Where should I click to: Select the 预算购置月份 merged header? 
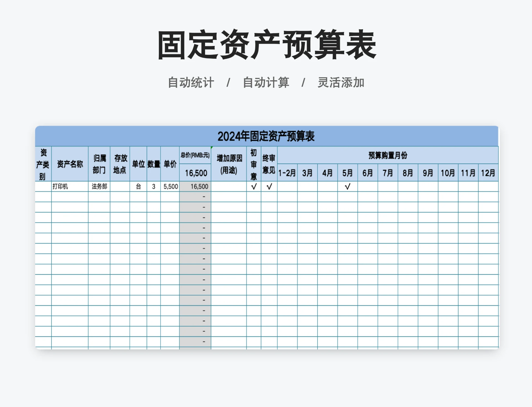[388, 156]
